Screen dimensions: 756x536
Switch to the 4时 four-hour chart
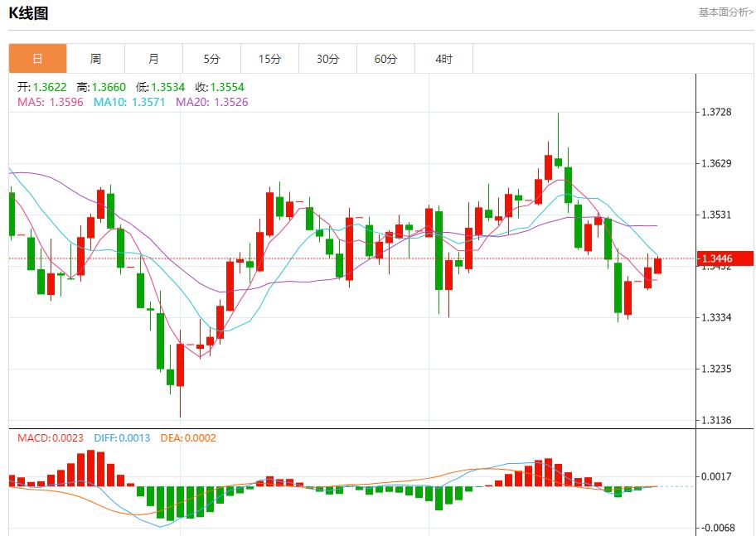443,58
